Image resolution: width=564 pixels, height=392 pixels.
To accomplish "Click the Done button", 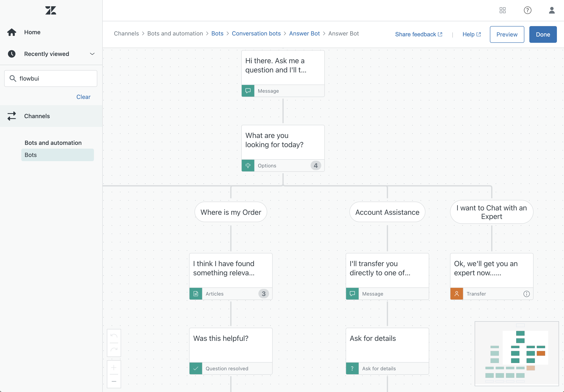I will (543, 34).
